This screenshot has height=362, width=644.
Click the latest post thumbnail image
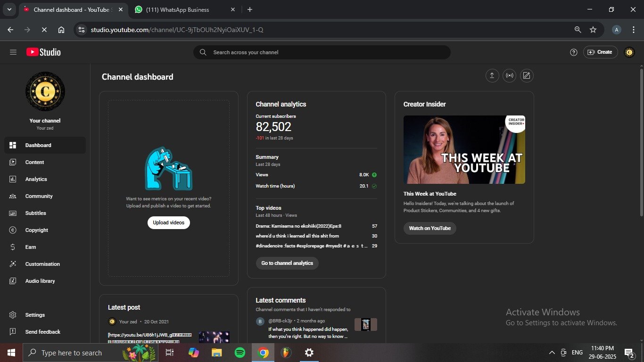(x=214, y=337)
